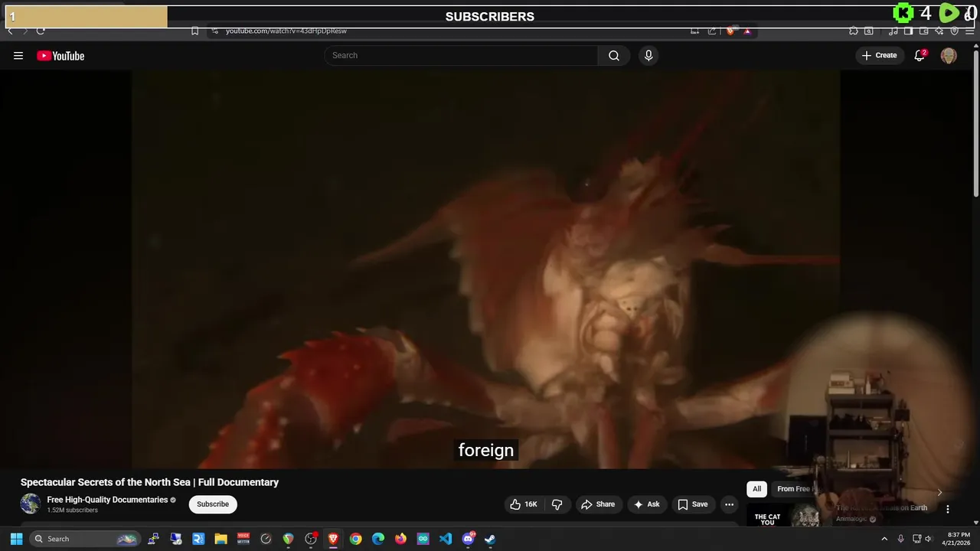Select the All filter chip
The height and width of the screenshot is (551, 980).
click(756, 489)
